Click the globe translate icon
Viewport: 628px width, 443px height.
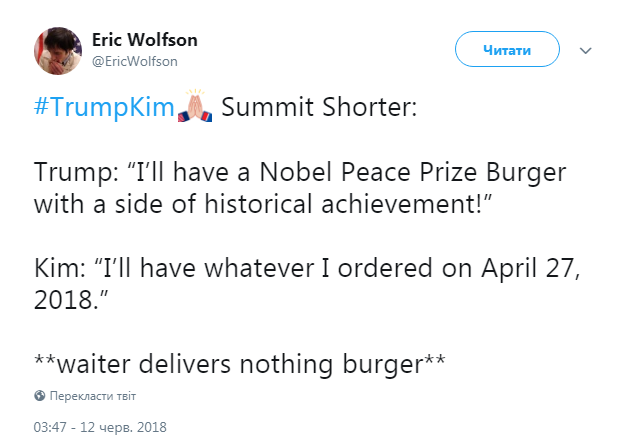coord(40,396)
